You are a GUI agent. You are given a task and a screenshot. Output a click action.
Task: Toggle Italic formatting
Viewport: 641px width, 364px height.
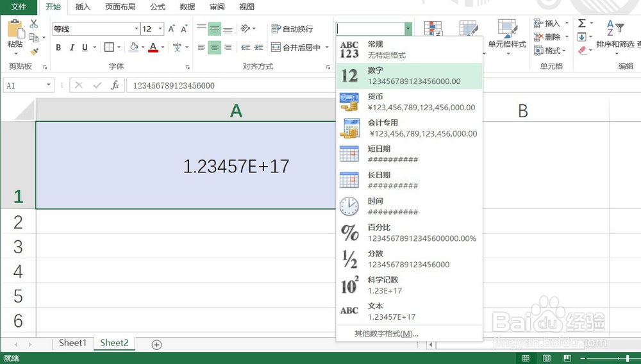[72, 47]
